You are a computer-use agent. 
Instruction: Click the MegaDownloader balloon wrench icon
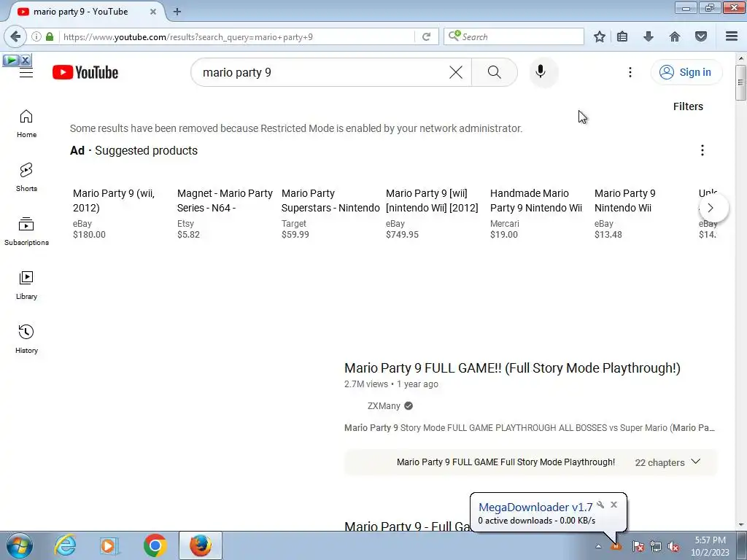[x=600, y=505]
